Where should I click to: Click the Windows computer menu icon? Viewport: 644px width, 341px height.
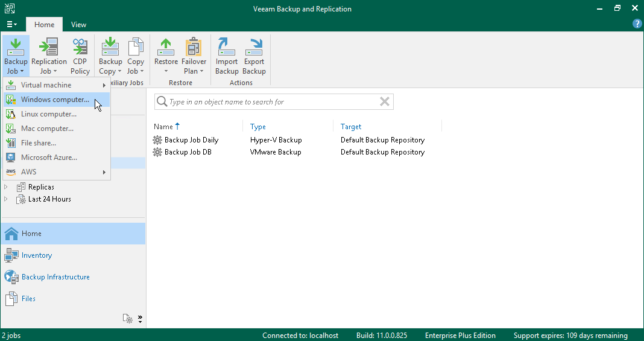point(11,100)
